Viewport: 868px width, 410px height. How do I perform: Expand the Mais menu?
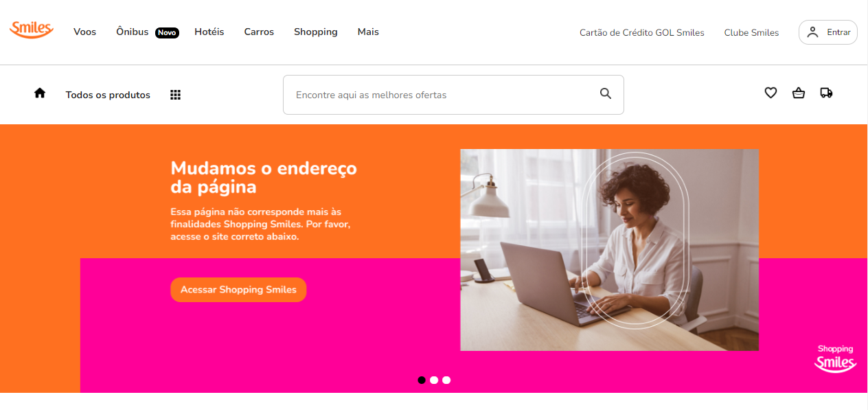[x=368, y=32]
